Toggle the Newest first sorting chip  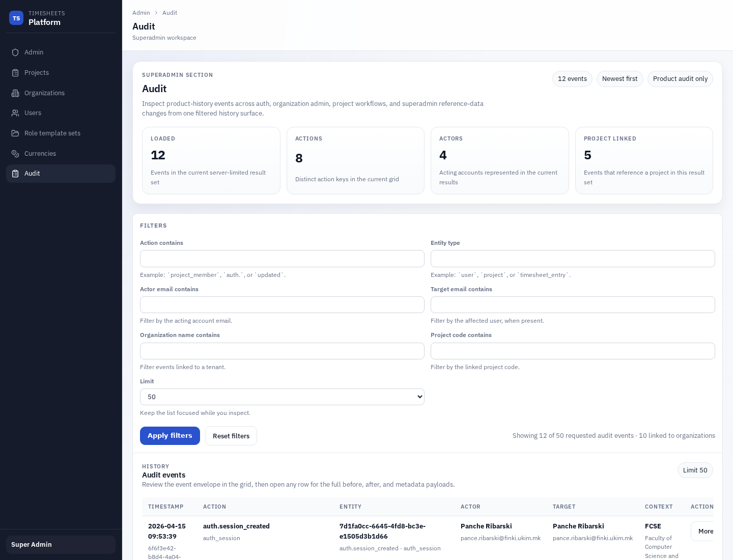(x=619, y=79)
